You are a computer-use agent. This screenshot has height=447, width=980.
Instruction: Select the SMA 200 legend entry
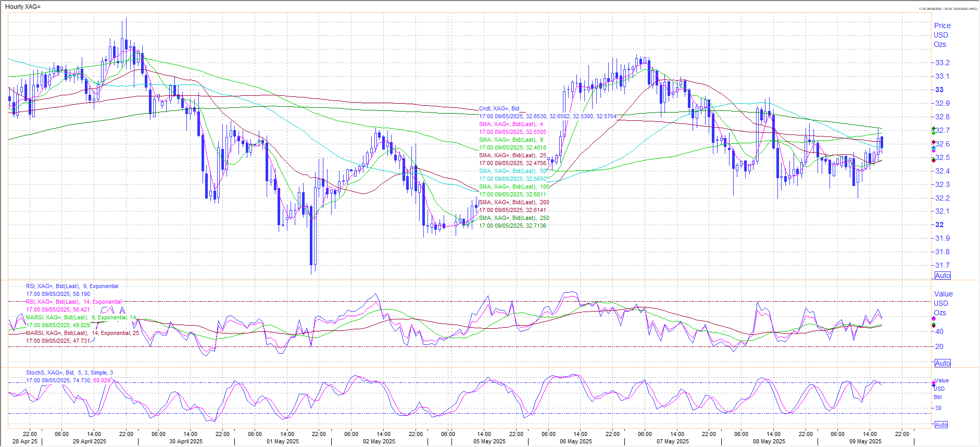pyautogui.click(x=514, y=202)
